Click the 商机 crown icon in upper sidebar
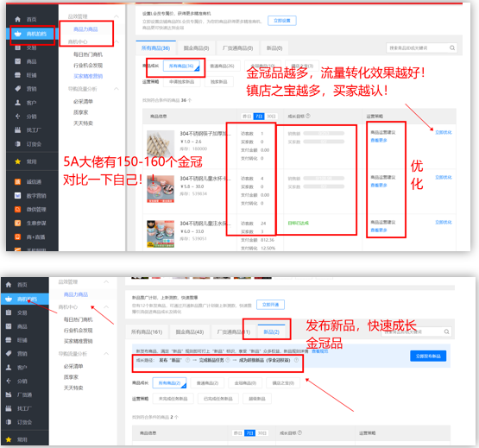 (x=18, y=34)
